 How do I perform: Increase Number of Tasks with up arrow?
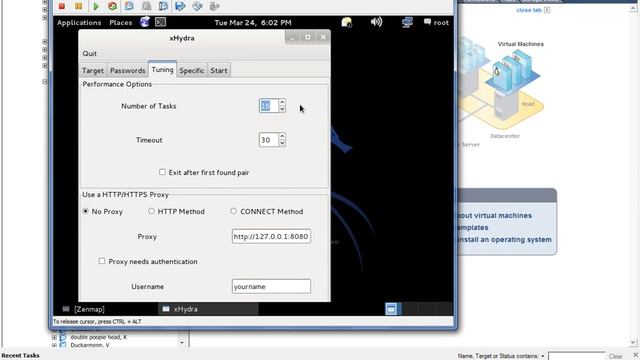(282, 102)
